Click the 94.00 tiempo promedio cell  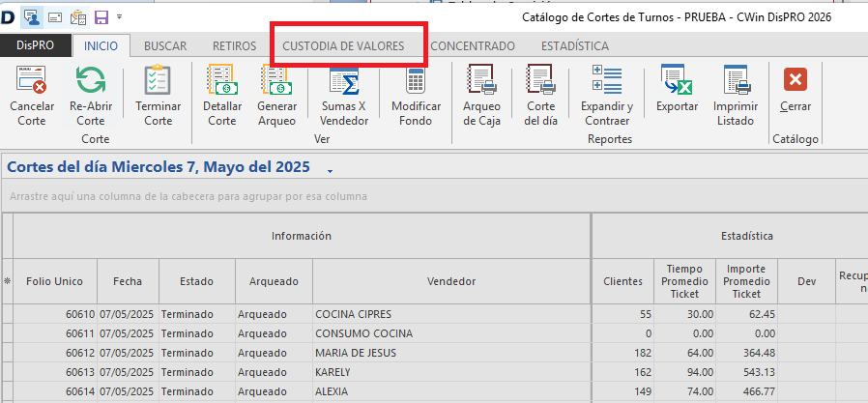click(x=684, y=372)
